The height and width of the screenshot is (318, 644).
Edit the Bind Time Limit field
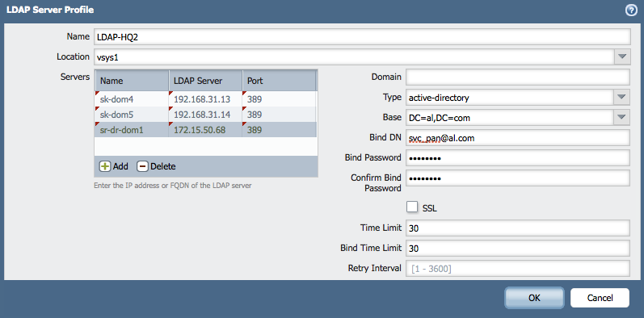(517, 249)
